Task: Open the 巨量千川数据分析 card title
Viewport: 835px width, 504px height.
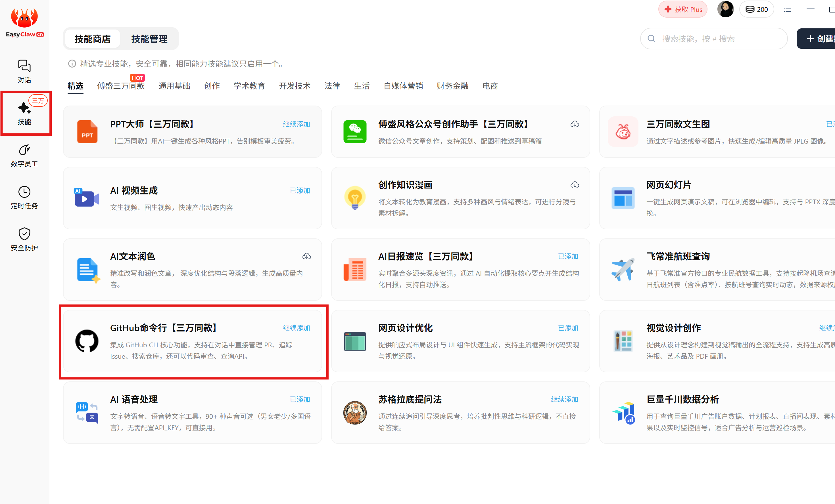Action: point(682,399)
